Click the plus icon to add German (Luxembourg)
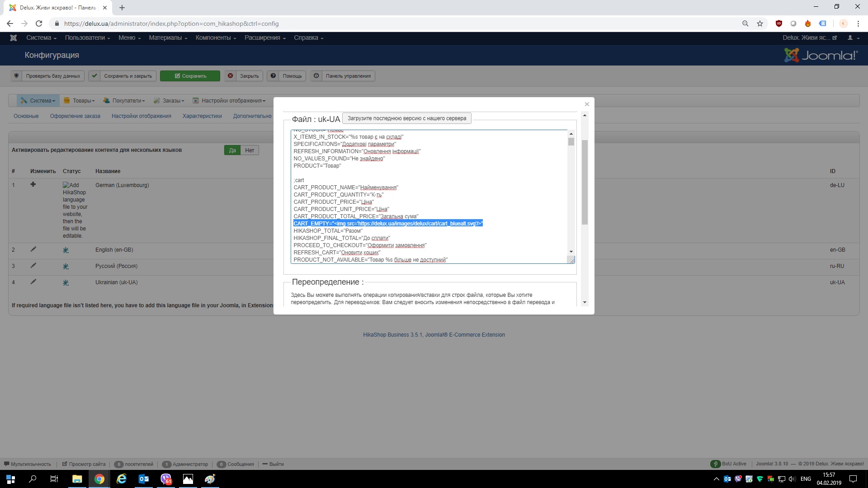The height and width of the screenshot is (488, 868). (33, 184)
